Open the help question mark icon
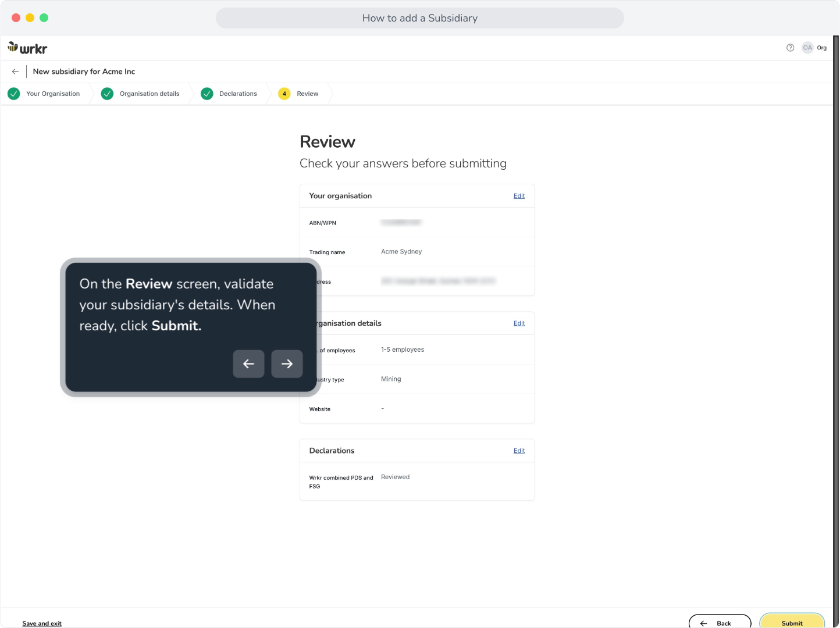 coord(790,48)
